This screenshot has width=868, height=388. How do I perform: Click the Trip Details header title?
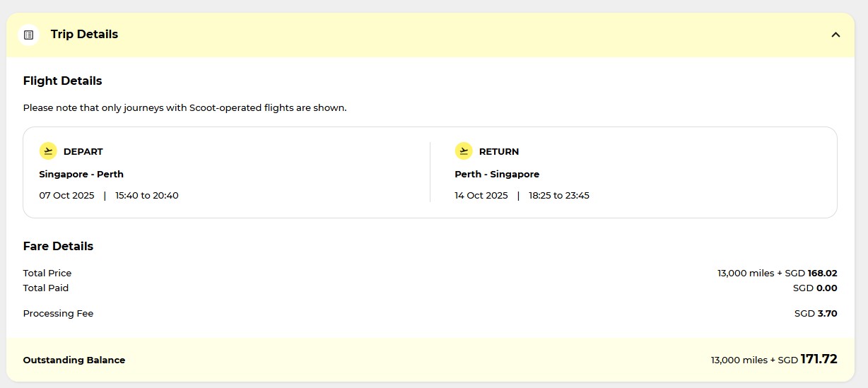pyautogui.click(x=84, y=35)
